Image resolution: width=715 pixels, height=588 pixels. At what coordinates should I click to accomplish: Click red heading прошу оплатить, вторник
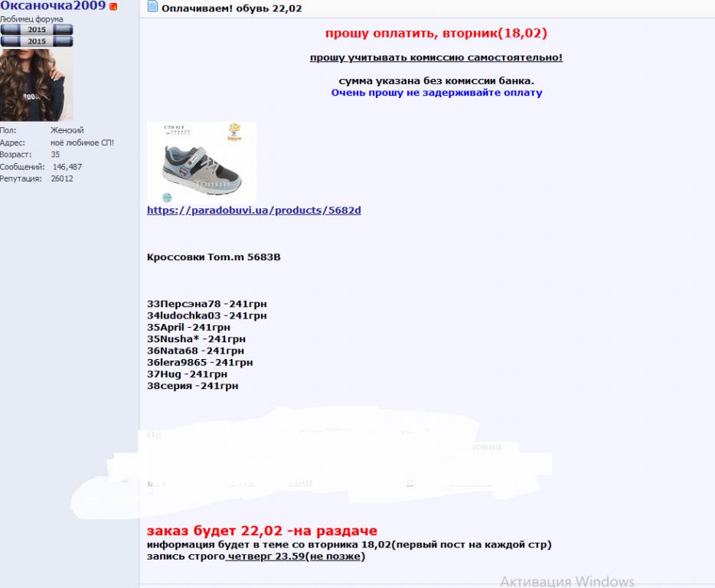tap(436, 33)
